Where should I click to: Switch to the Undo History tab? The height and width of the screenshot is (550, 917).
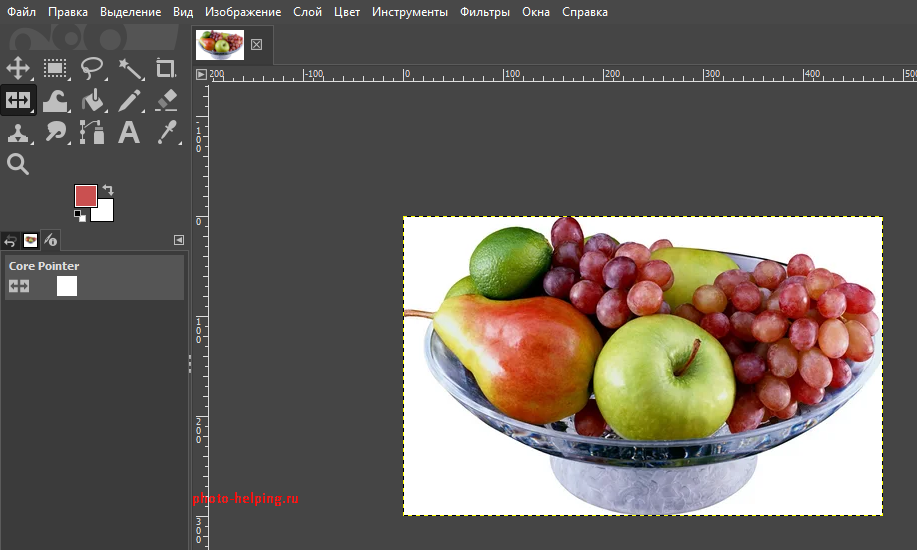click(x=11, y=240)
